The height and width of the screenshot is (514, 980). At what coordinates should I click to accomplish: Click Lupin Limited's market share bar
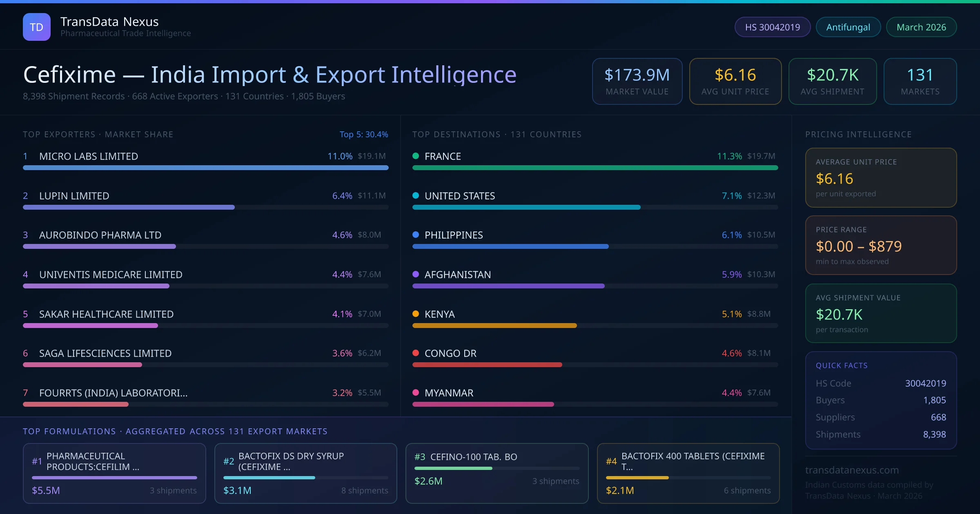(x=129, y=207)
